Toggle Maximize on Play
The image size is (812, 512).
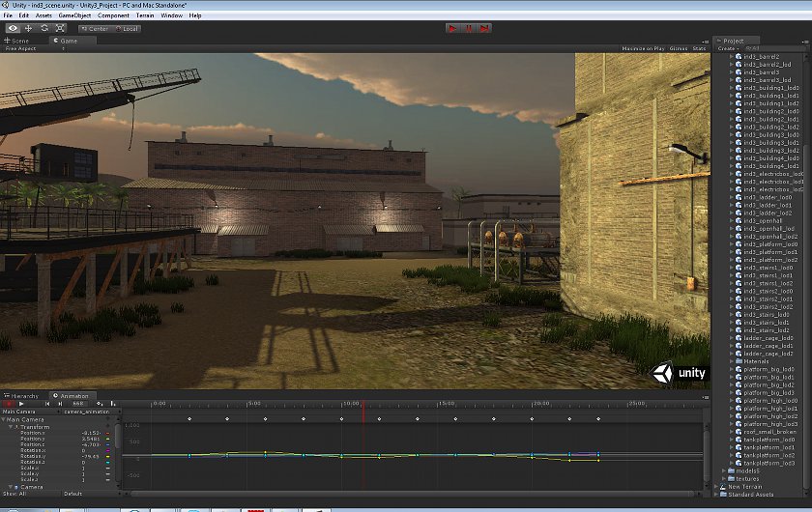(x=643, y=48)
